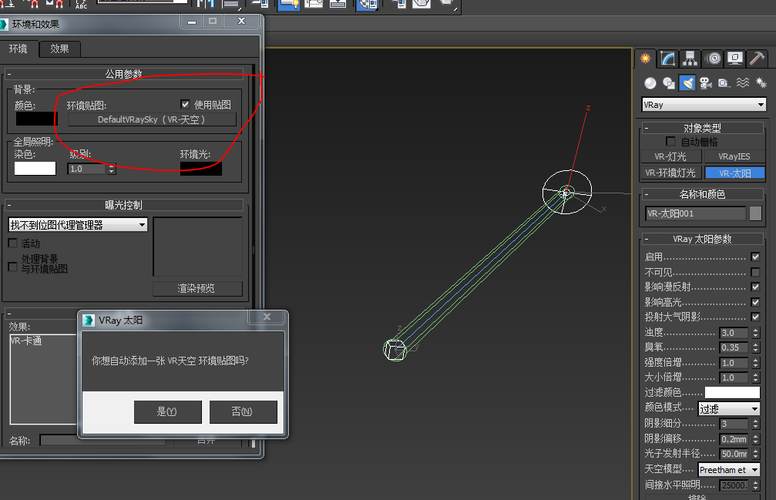The image size is (776, 500).
Task: Switch to the 效果 tab
Action: [x=60, y=48]
